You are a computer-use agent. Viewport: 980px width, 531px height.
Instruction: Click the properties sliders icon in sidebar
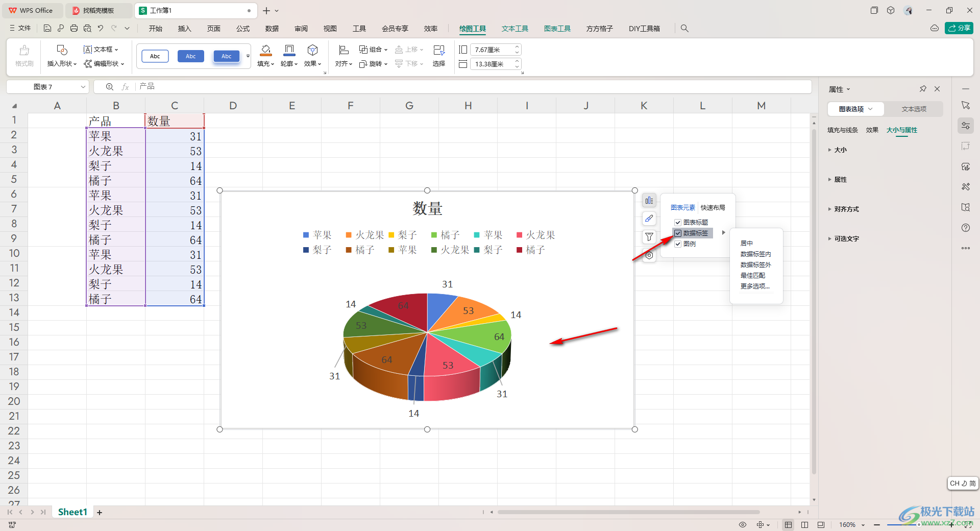pyautogui.click(x=966, y=126)
